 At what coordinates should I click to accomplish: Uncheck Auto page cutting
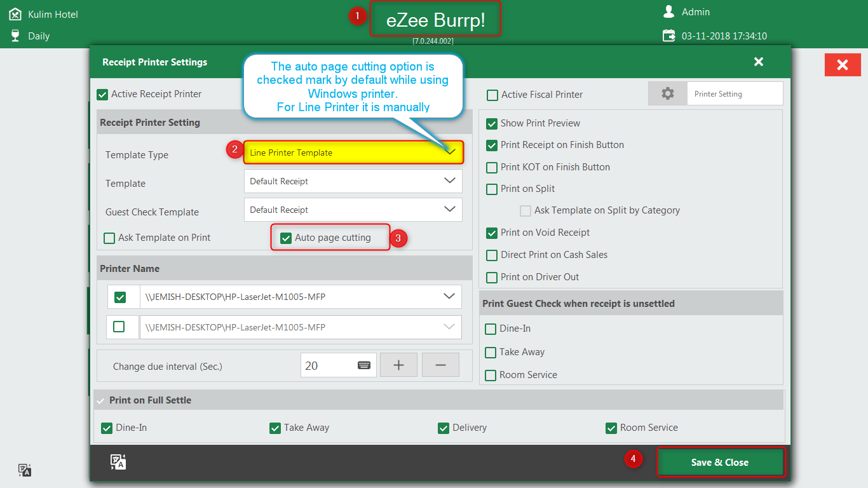(286, 238)
